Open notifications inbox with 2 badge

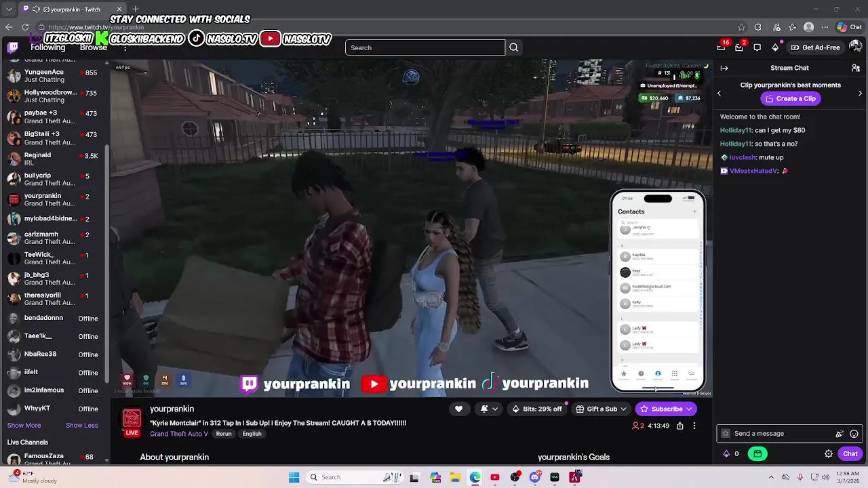click(740, 47)
